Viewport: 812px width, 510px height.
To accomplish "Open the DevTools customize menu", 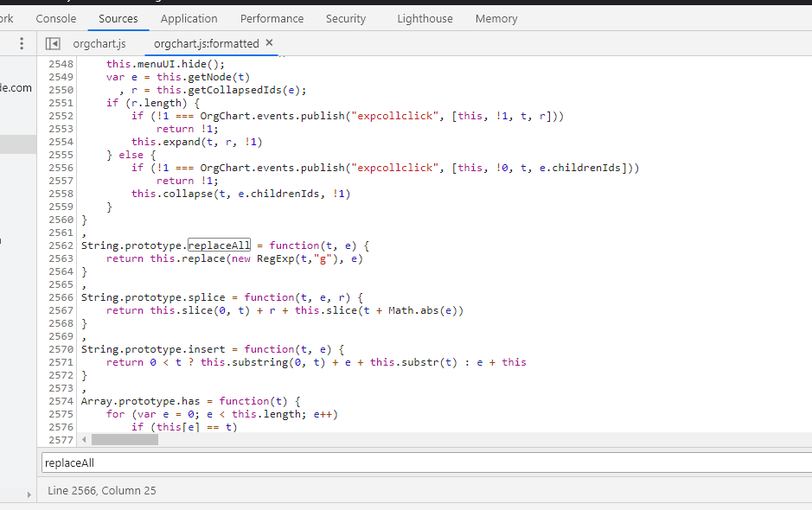I will coord(20,42).
